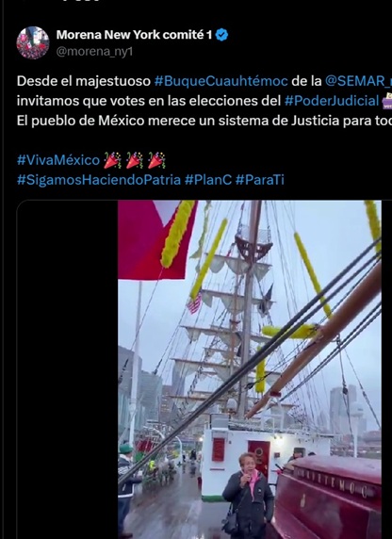Click the black letterbox area left of the video
Image resolution: width=392 pixels, height=539 pixels.
click(x=67, y=369)
